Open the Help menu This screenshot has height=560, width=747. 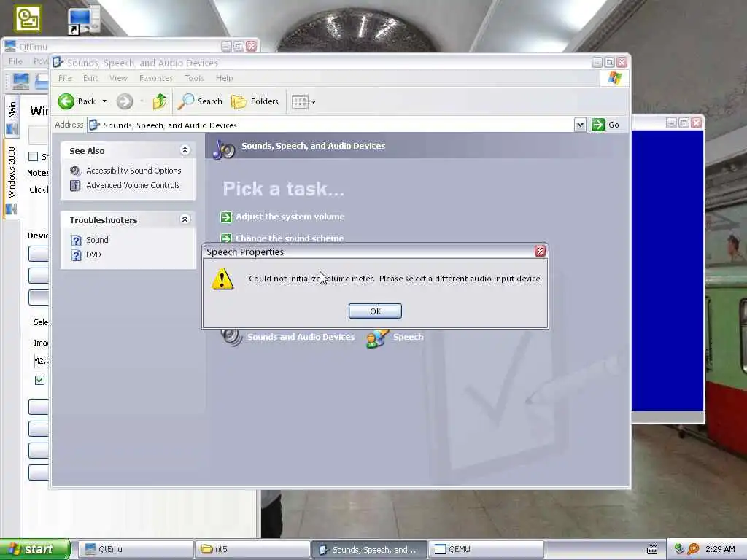click(225, 78)
